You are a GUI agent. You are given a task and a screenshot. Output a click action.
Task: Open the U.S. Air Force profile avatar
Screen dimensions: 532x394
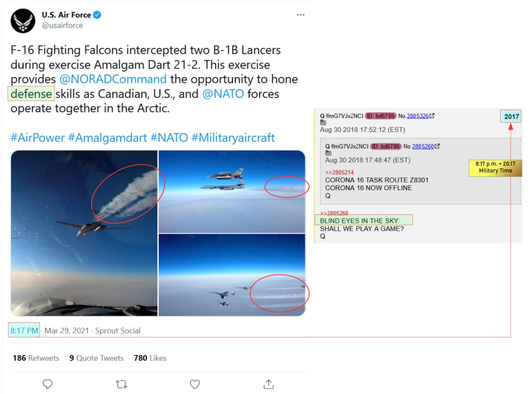23,20
